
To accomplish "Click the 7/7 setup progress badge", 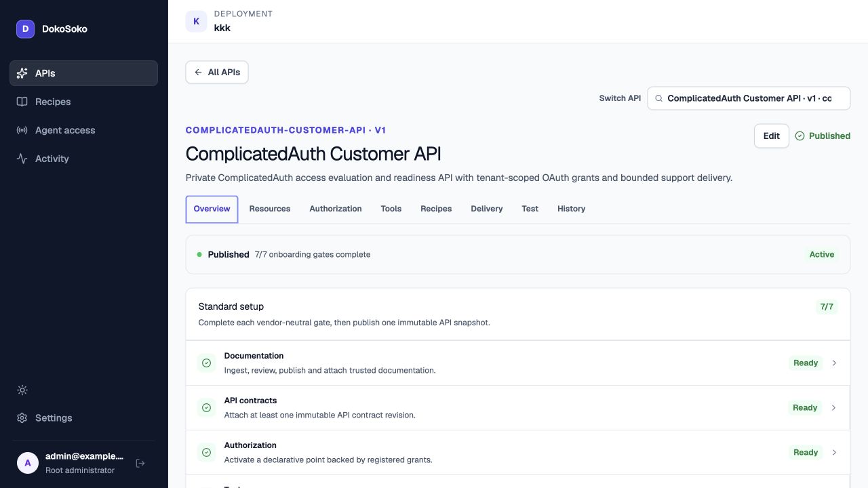I will click(x=827, y=306).
